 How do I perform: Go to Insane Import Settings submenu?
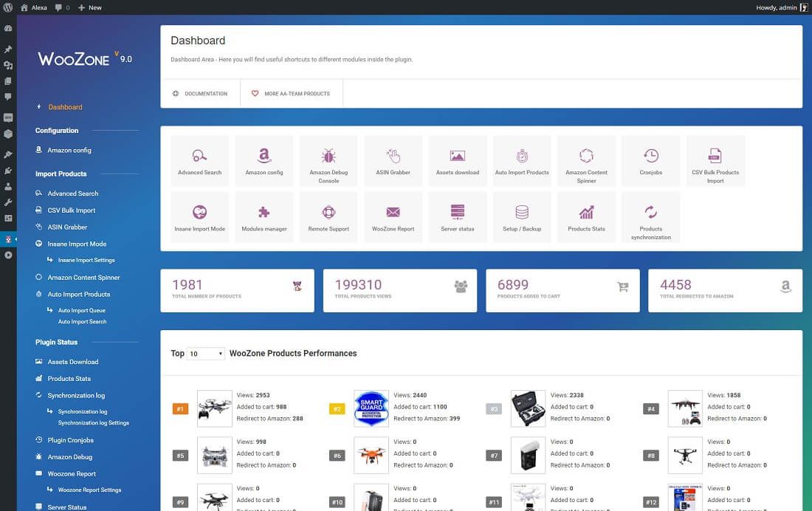[86, 260]
